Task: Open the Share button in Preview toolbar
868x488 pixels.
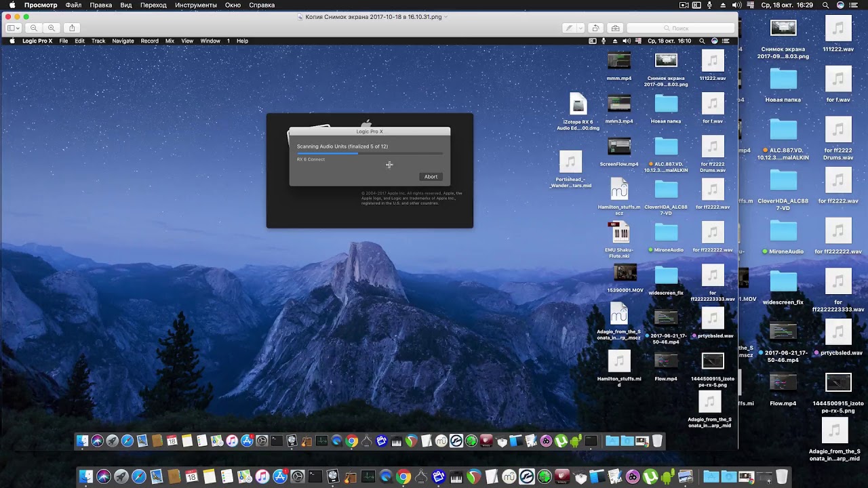Action: point(72,28)
